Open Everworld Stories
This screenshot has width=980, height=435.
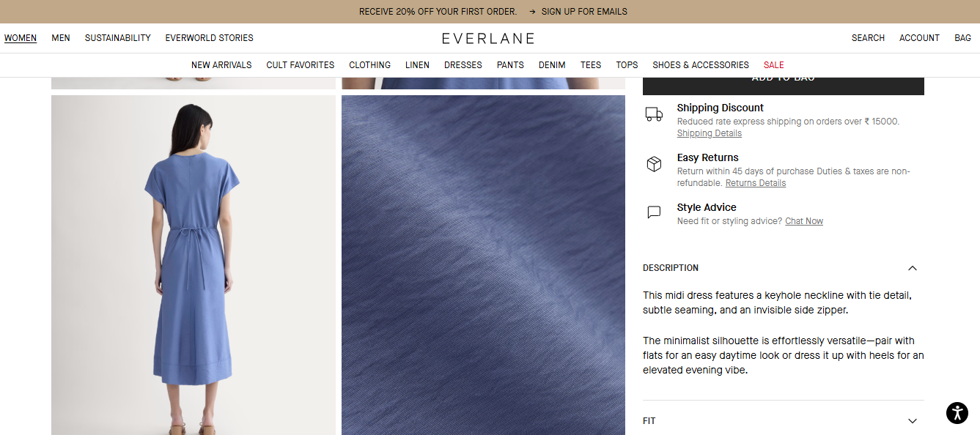pos(209,38)
